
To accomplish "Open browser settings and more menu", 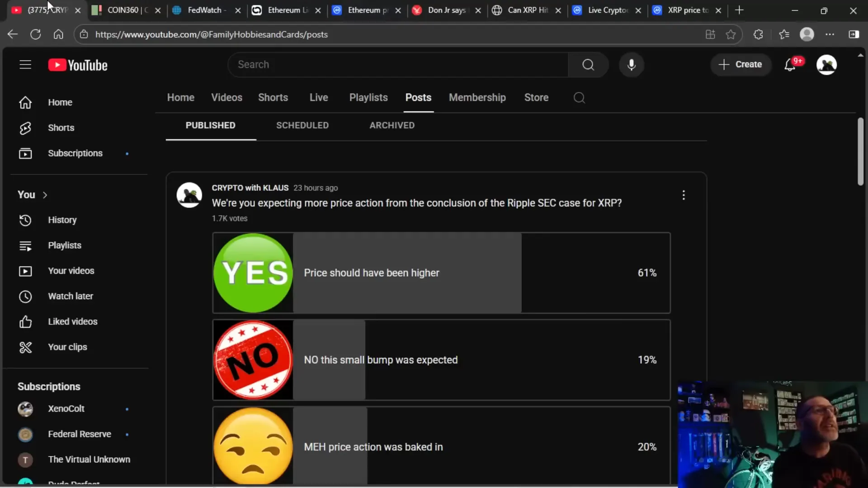I will [x=830, y=34].
